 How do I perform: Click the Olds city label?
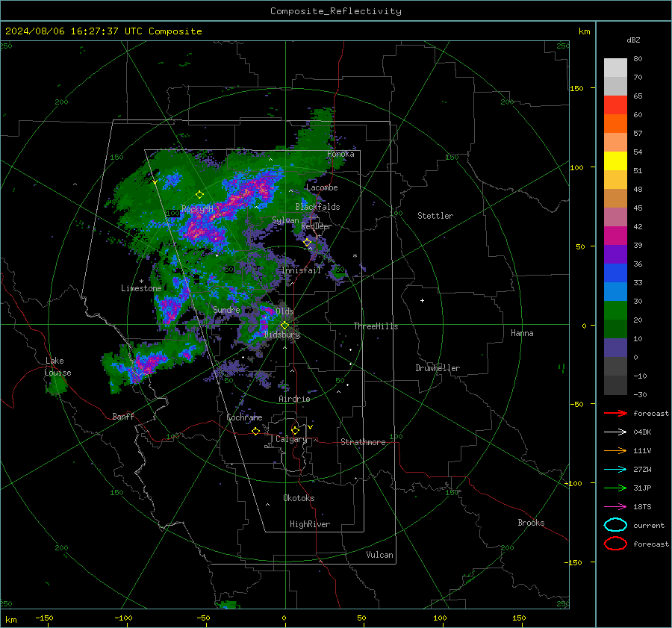(x=284, y=311)
